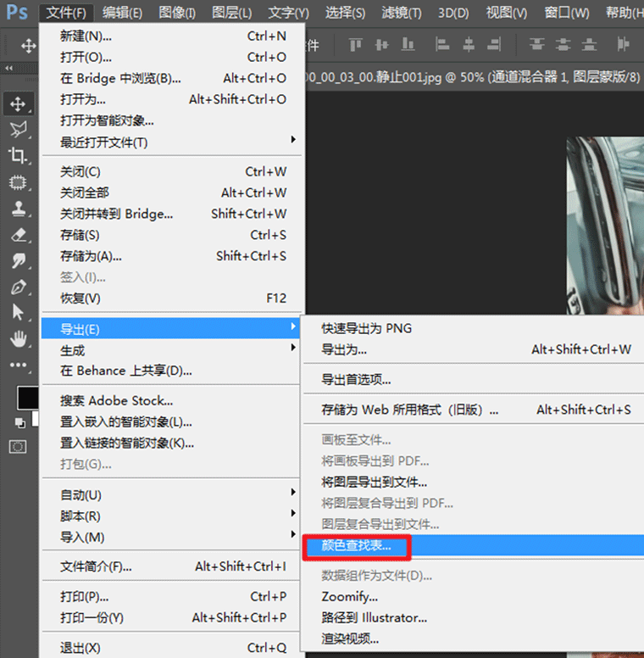
Task: Open the 文字(Y) menu
Action: tap(288, 13)
